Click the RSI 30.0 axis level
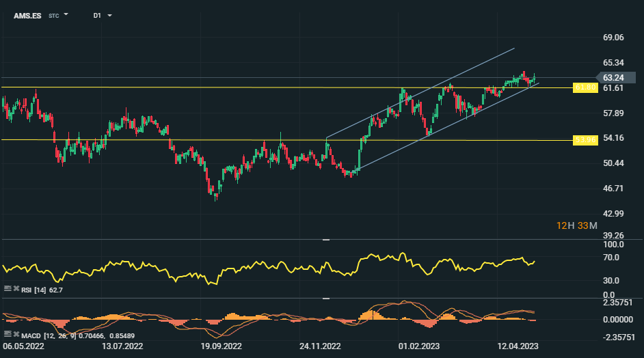Screen dimensions: 644x358 611,281
